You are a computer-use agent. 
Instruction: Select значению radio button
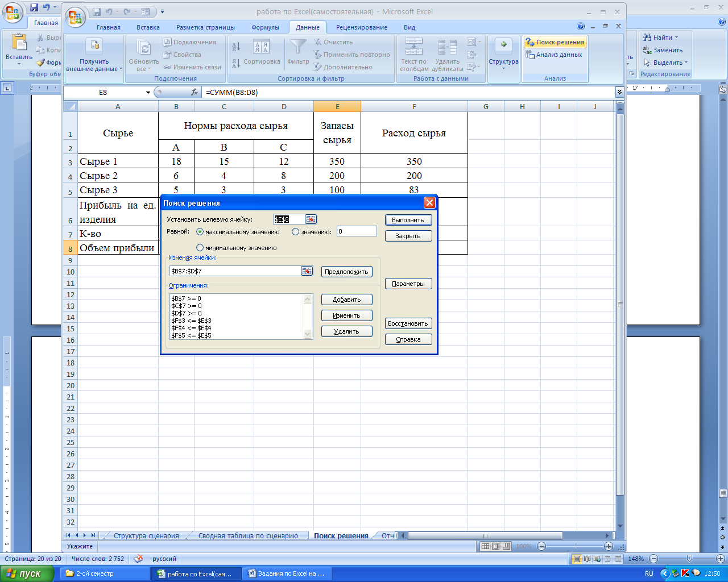point(295,232)
